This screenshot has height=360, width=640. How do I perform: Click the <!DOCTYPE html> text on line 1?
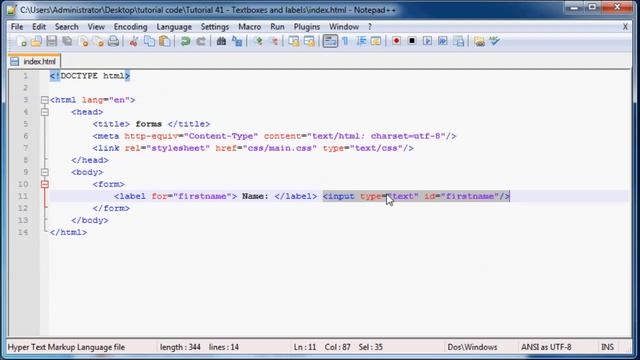click(x=90, y=76)
